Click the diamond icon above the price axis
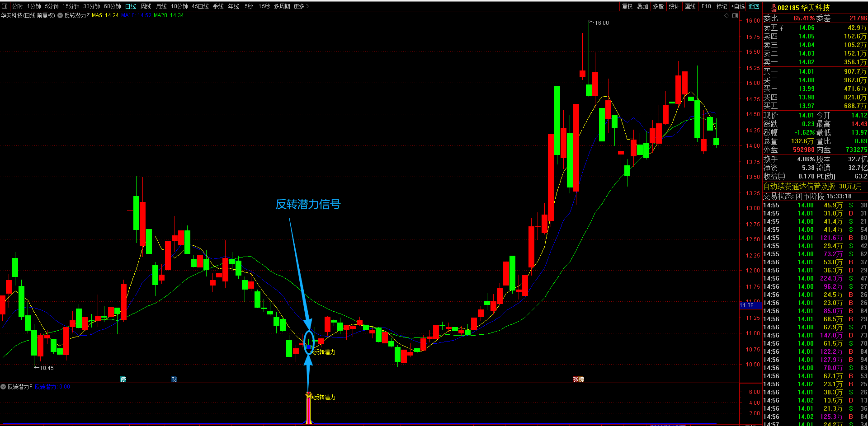868x426 pixels. pos(727,15)
